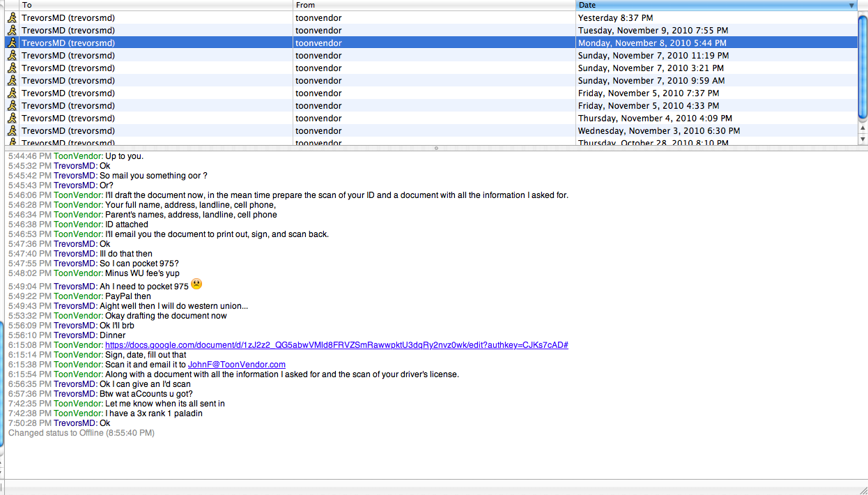
Task: Select the log dated Tuesday, November 9, 2010 7:55 PM
Action: 432,30
